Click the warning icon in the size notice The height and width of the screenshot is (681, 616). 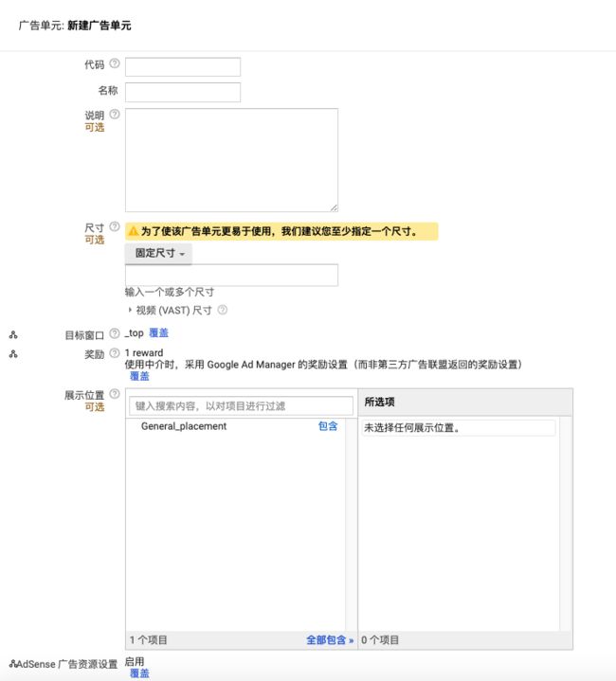pos(134,231)
